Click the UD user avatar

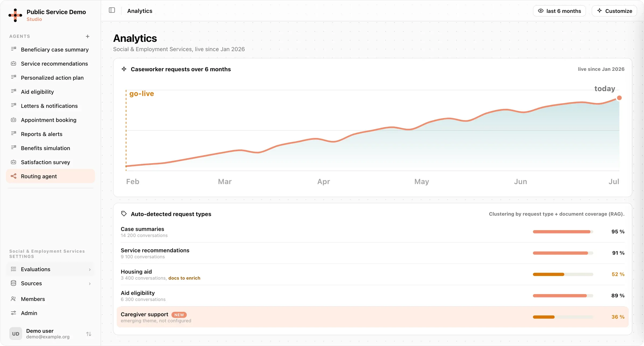point(16,334)
